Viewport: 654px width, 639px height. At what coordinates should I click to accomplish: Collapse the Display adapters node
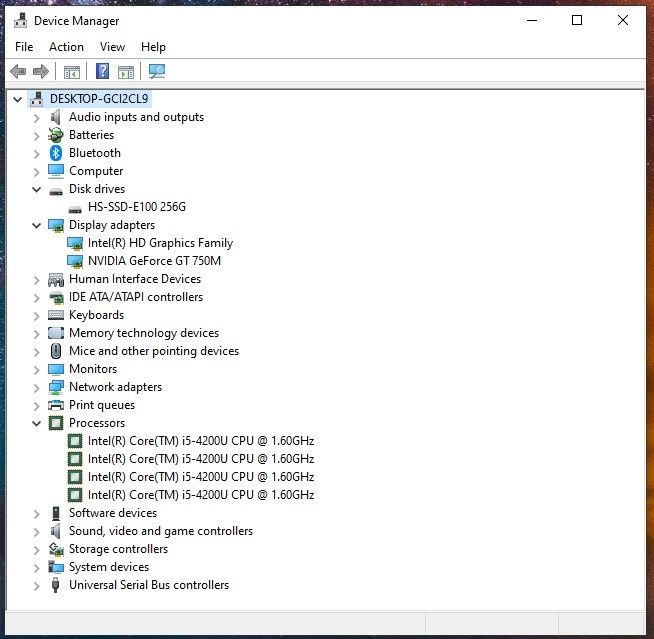37,226
